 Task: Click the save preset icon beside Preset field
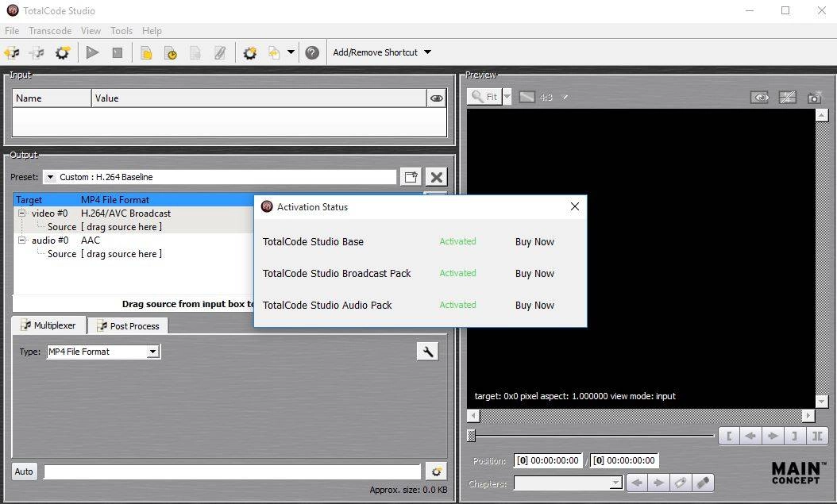411,177
